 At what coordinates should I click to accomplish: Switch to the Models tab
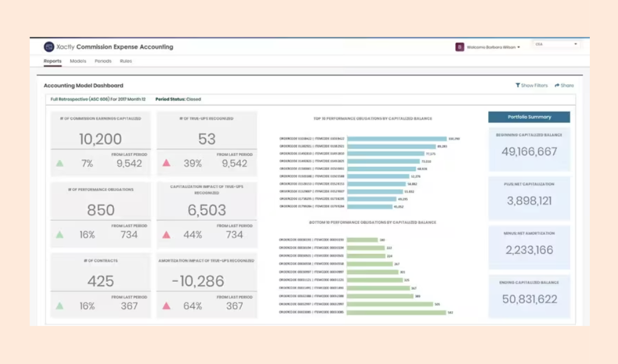(78, 61)
